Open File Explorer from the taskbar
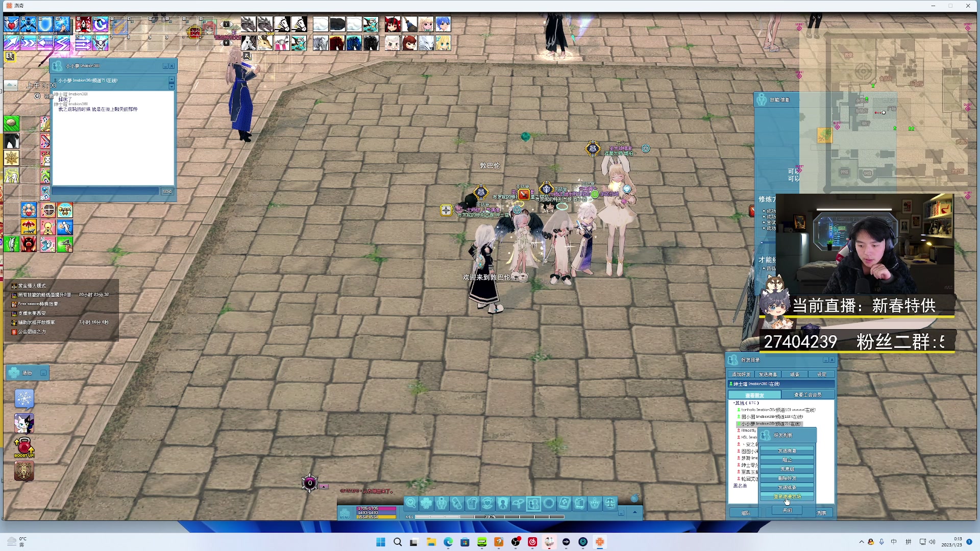This screenshot has width=980, height=551. click(x=431, y=542)
